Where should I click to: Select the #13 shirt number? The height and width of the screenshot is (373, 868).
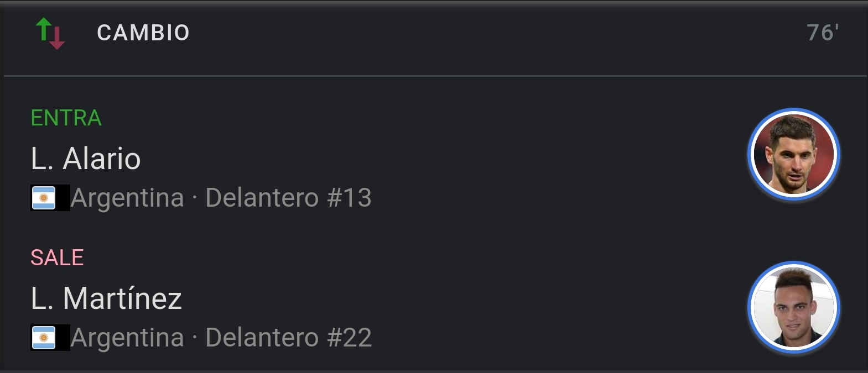[x=349, y=198]
